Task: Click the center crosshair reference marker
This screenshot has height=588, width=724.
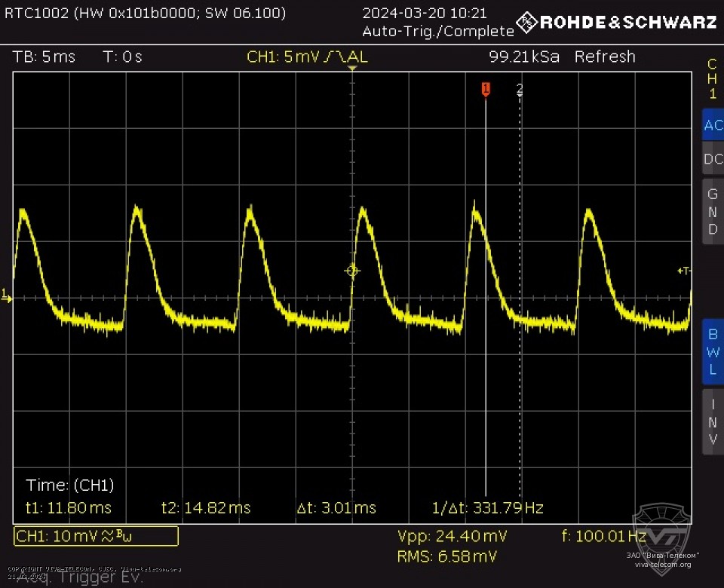Action: [352, 271]
